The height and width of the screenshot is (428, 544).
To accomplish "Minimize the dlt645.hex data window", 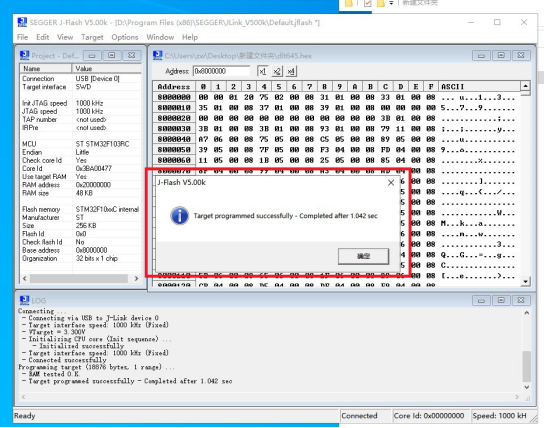I will point(481,55).
